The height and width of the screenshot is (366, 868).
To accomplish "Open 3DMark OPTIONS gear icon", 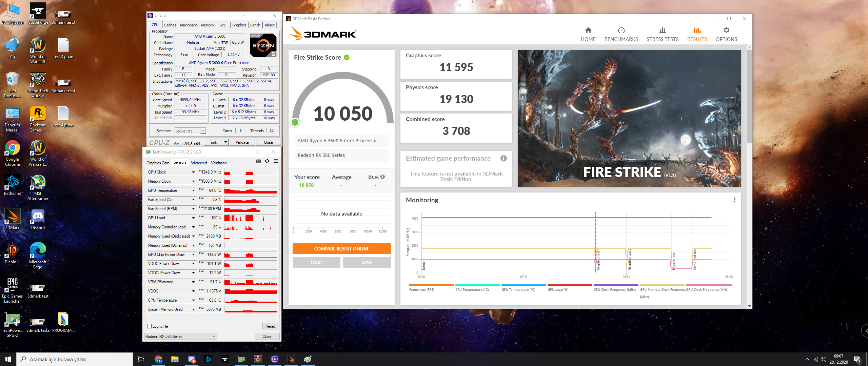I will tap(726, 30).
